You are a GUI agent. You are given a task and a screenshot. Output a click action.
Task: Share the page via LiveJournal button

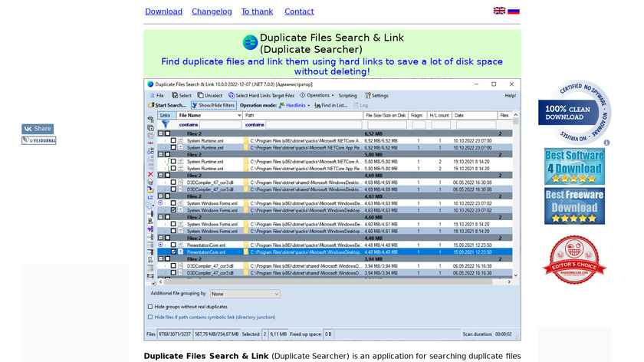[39, 140]
